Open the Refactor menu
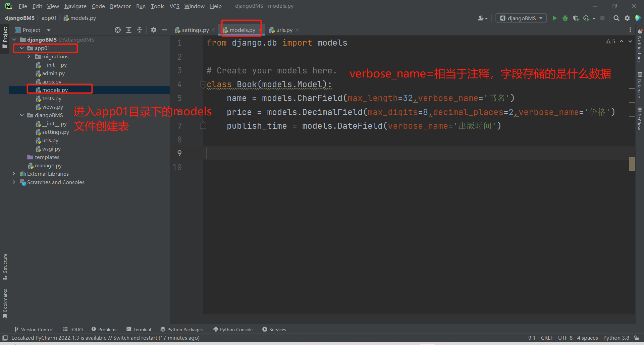The image size is (644, 345). (120, 6)
